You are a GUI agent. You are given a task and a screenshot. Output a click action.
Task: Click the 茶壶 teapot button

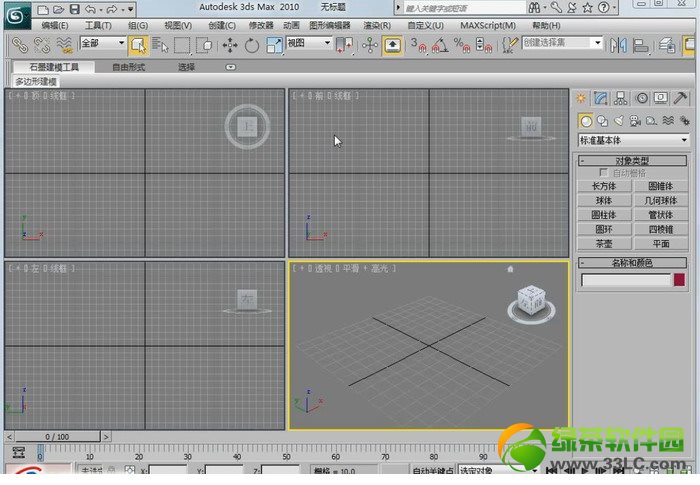pos(604,243)
